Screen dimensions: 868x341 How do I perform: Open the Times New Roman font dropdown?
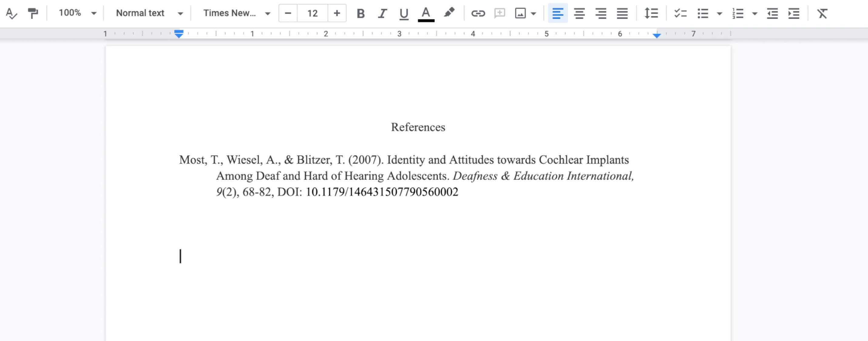point(236,13)
